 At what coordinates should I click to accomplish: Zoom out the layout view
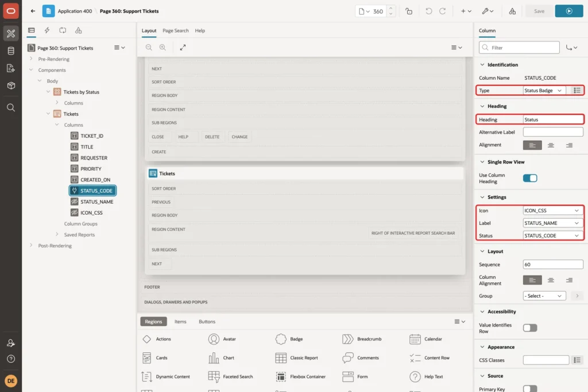pos(149,47)
